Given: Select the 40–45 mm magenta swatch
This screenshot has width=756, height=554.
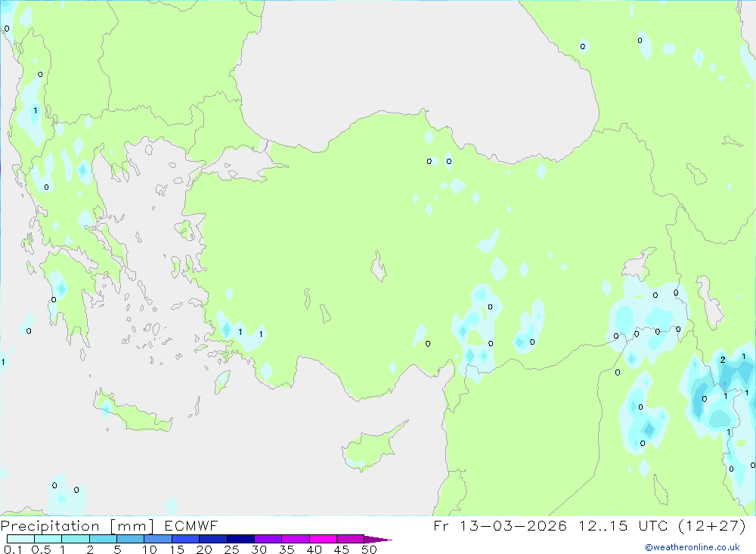Looking at the screenshot, I should coord(323,539).
